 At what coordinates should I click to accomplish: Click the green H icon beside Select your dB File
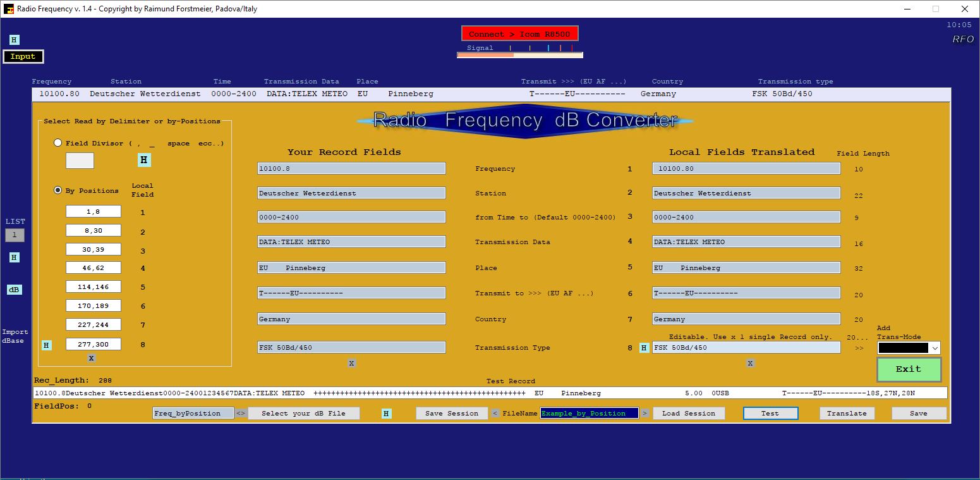click(386, 413)
